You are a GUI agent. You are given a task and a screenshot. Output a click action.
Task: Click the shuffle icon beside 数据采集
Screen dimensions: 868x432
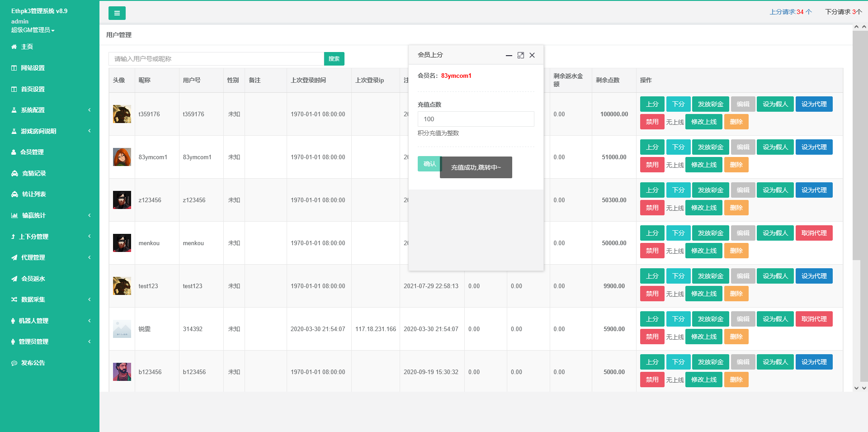14,300
